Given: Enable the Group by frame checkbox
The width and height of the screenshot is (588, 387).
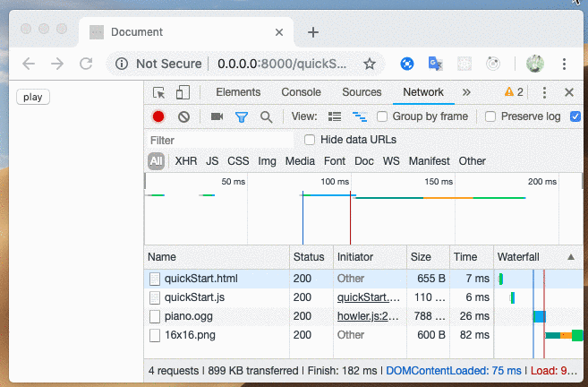Looking at the screenshot, I should coord(382,116).
